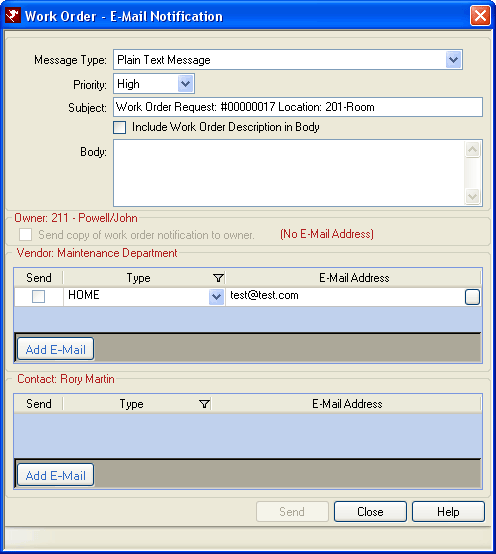Click the app icon in title bar

(13, 16)
